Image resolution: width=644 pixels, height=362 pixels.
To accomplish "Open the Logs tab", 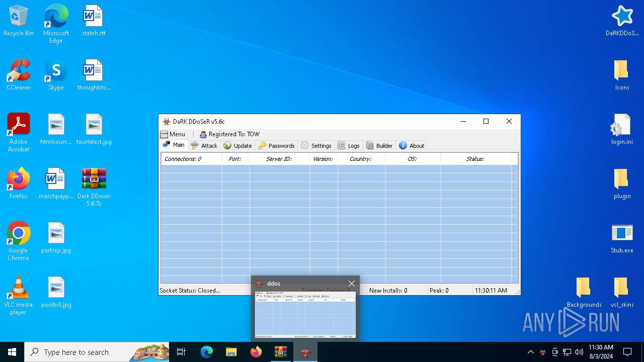I will tap(349, 146).
